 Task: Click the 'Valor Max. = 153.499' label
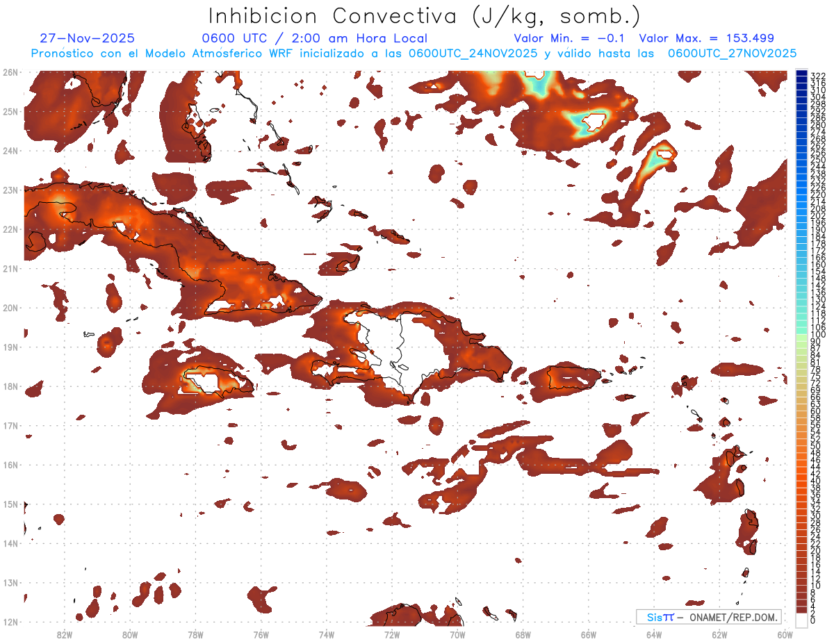click(706, 38)
